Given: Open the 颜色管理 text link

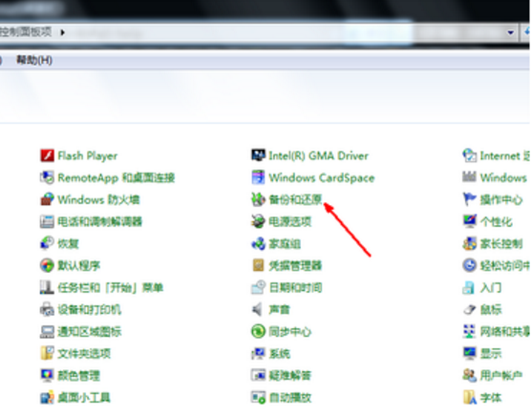Looking at the screenshot, I should point(78,375).
